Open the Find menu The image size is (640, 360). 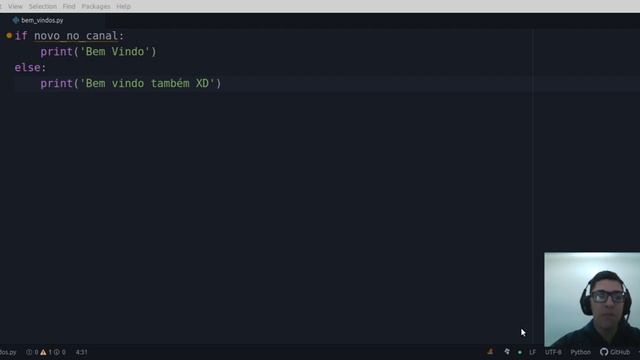click(x=69, y=6)
